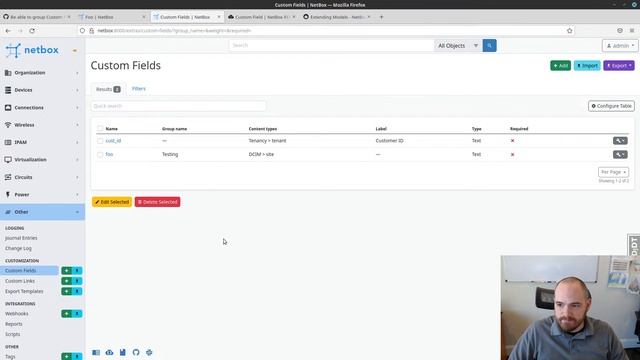640x360 pixels.
Task: Open the cust_id custom field link
Action: (x=113, y=141)
